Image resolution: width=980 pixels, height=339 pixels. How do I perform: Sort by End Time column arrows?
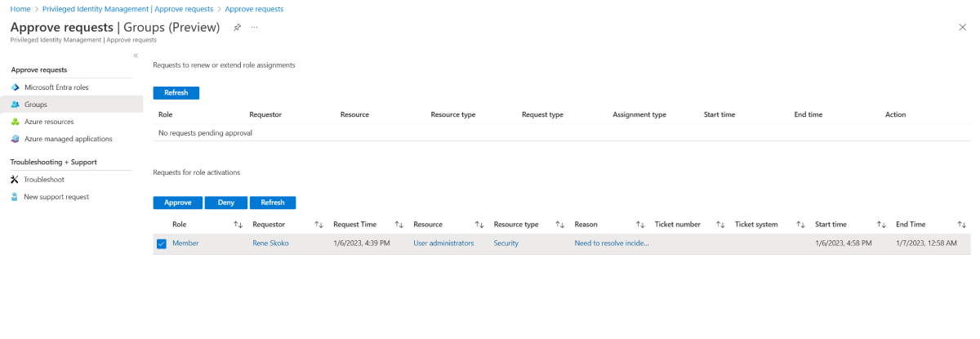[x=962, y=225]
